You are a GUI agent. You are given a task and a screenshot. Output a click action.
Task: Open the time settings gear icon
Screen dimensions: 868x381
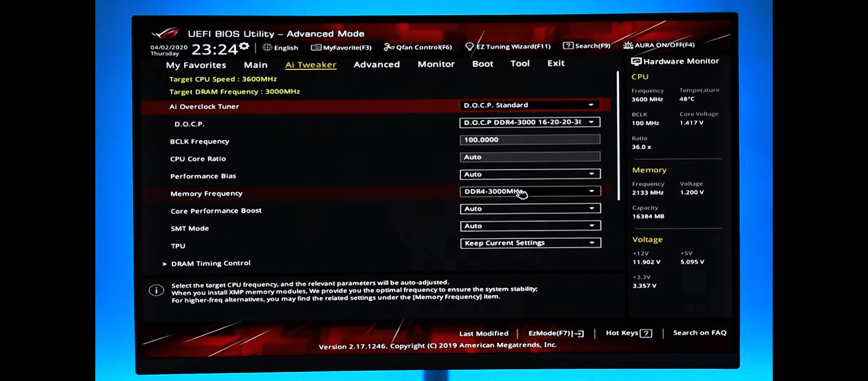click(244, 47)
